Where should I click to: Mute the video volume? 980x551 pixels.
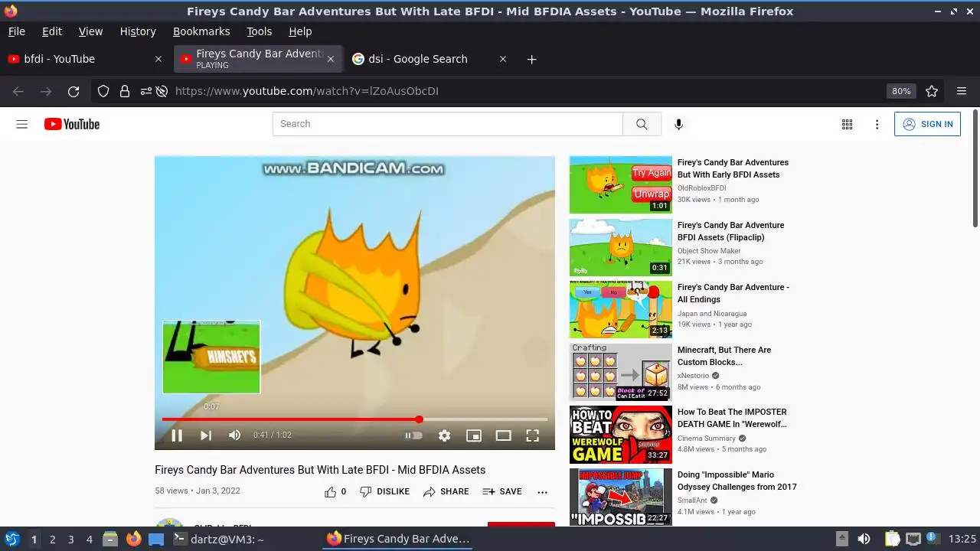235,435
